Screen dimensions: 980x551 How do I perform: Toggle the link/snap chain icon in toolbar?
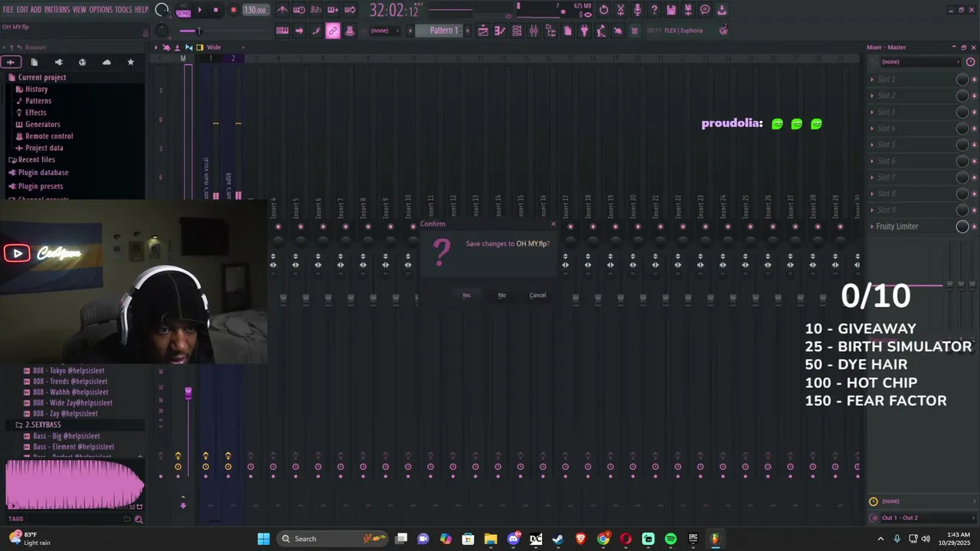pyautogui.click(x=332, y=31)
